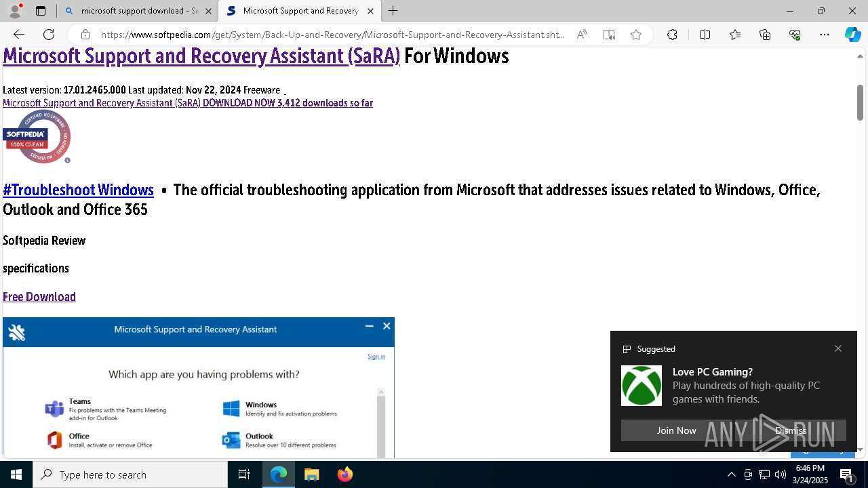Open Edge Settings and more menu
The width and height of the screenshot is (868, 488).
825,35
